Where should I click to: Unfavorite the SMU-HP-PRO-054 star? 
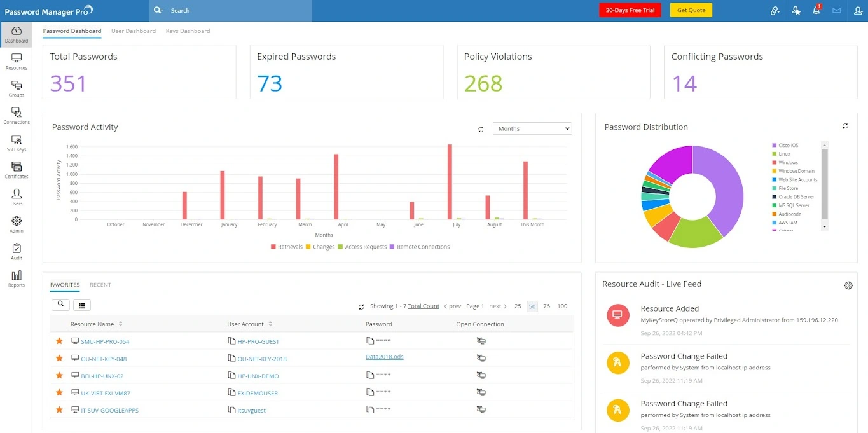[x=59, y=341]
